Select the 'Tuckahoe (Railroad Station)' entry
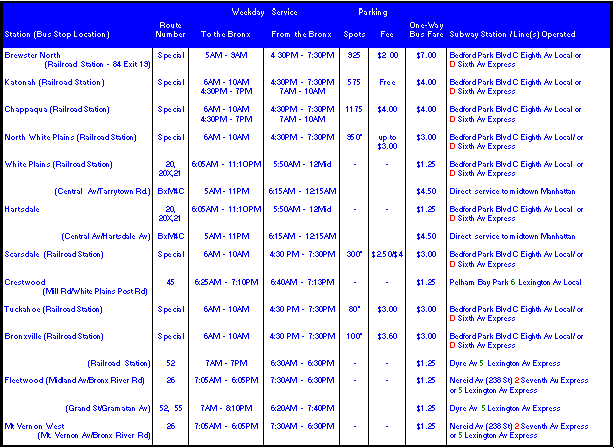 coord(53,309)
